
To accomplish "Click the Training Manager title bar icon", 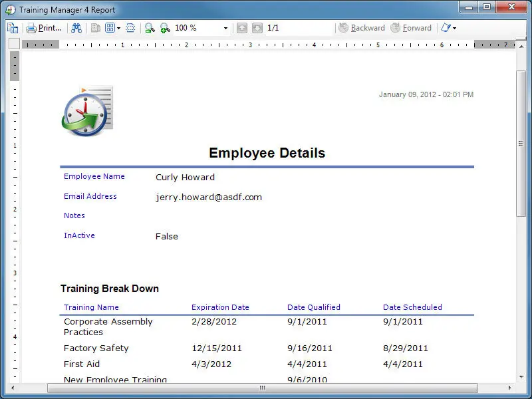I will click(11, 10).
